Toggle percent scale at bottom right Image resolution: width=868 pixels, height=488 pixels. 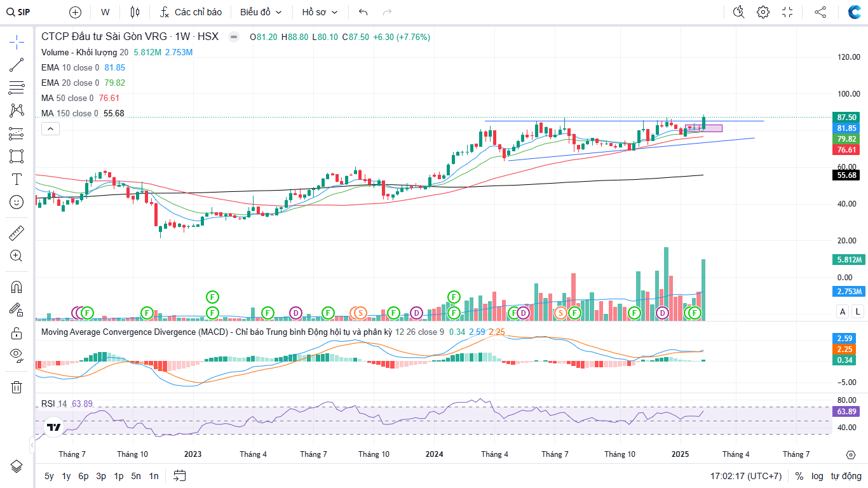pyautogui.click(x=799, y=476)
